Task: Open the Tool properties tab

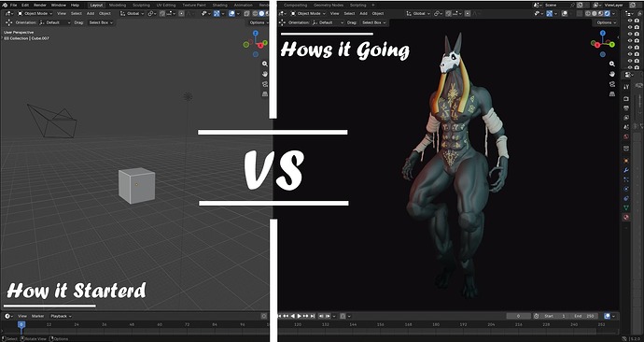Action: click(626, 87)
